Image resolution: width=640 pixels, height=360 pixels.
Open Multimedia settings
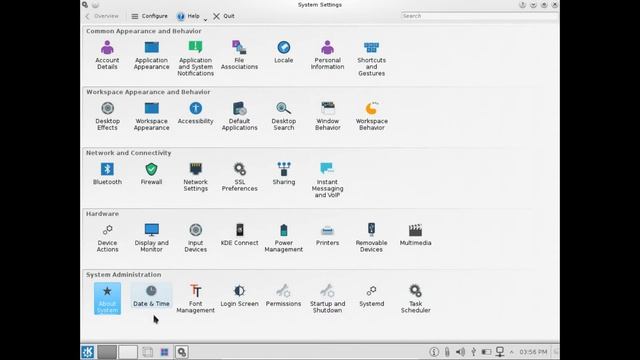click(x=416, y=234)
